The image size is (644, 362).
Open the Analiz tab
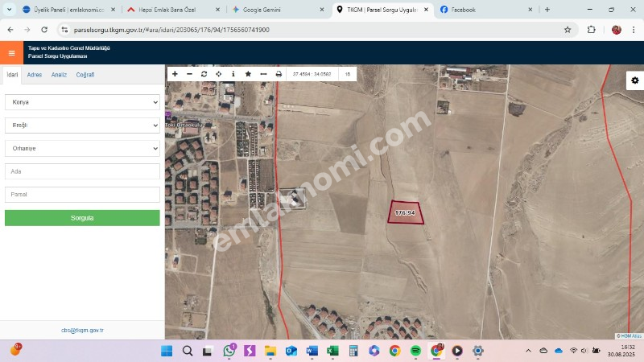click(59, 75)
